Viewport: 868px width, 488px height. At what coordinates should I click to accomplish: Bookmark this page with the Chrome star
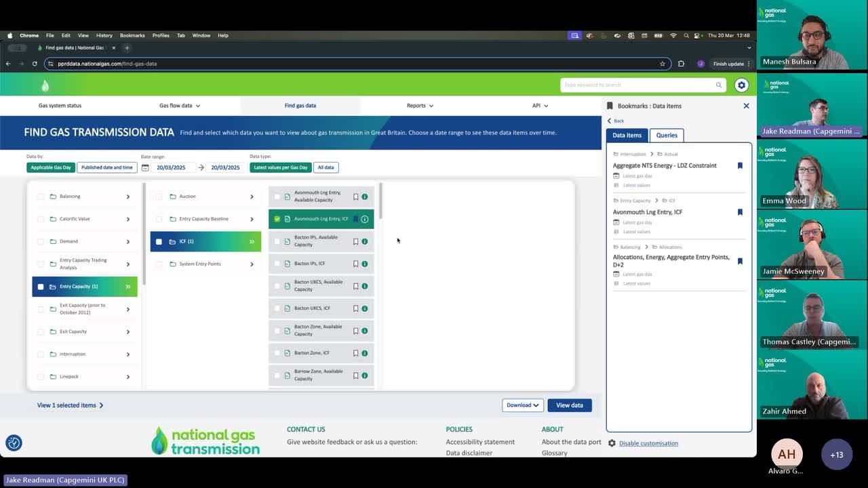(x=663, y=64)
